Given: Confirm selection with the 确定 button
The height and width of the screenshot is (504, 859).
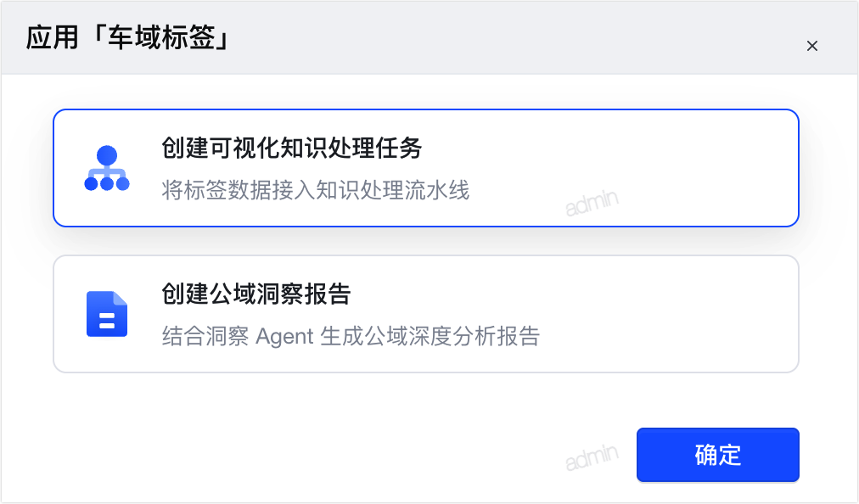Looking at the screenshot, I should tap(717, 455).
